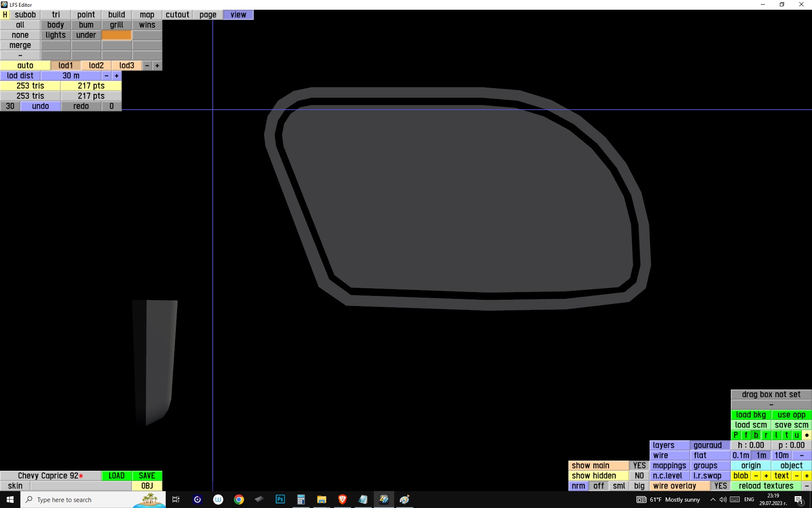Click the orange color swatch cell
812x508 pixels.
(117, 35)
